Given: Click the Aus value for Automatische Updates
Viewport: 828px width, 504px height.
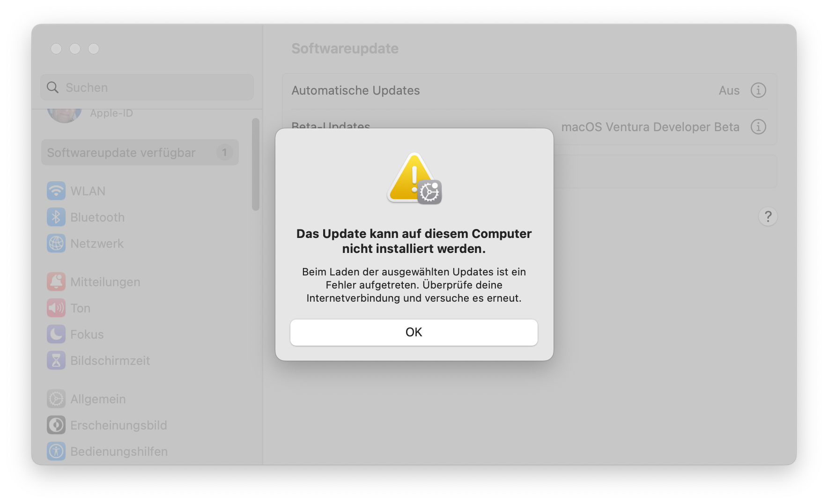Looking at the screenshot, I should click(729, 90).
